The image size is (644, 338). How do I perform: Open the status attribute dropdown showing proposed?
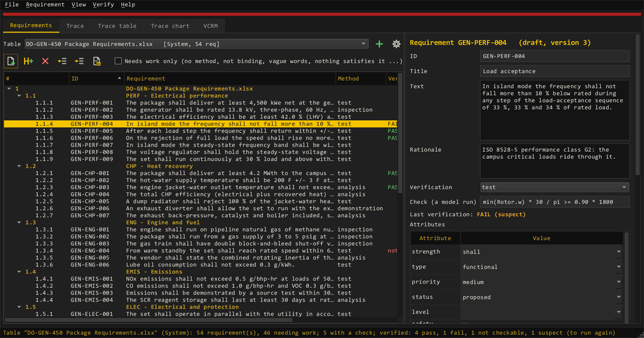(x=541, y=297)
